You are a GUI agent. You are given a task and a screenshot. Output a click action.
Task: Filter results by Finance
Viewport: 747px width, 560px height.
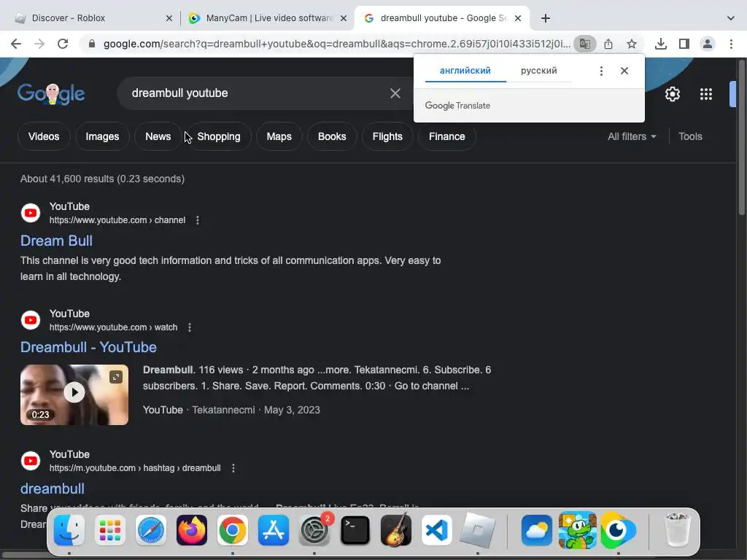(447, 136)
